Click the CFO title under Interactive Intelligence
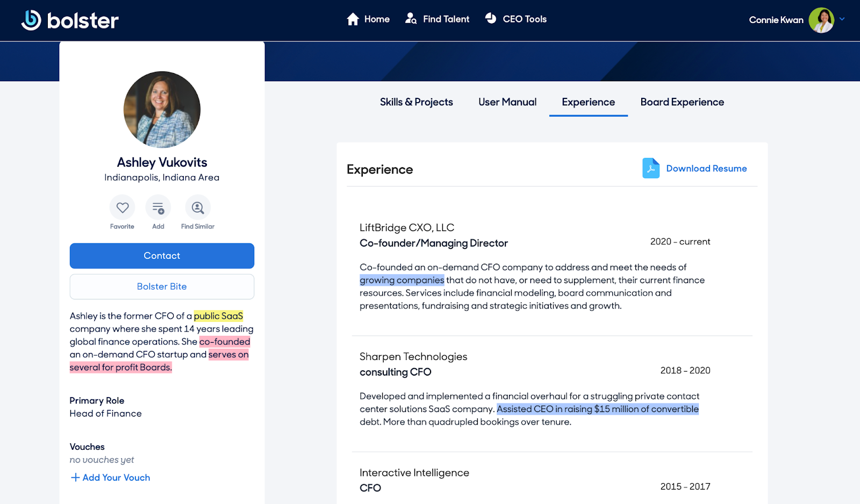Image resolution: width=860 pixels, height=504 pixels. click(x=370, y=488)
